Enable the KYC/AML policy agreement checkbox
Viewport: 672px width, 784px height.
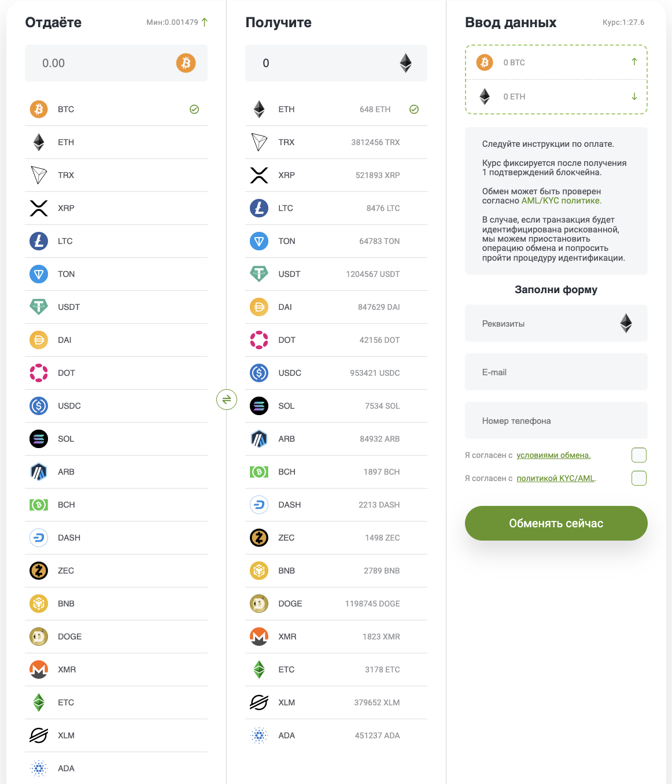639,478
